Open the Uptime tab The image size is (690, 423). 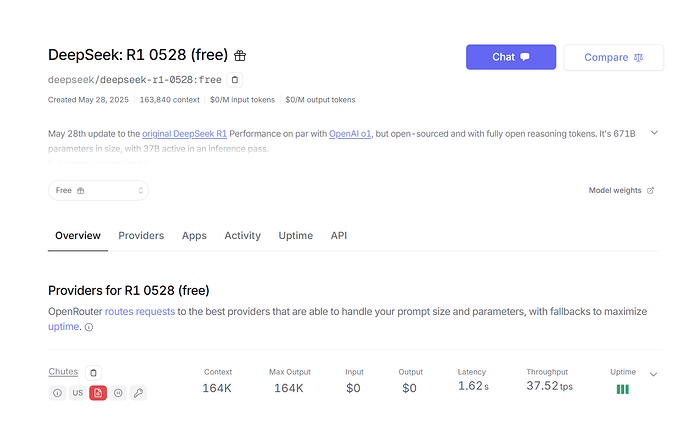(296, 236)
